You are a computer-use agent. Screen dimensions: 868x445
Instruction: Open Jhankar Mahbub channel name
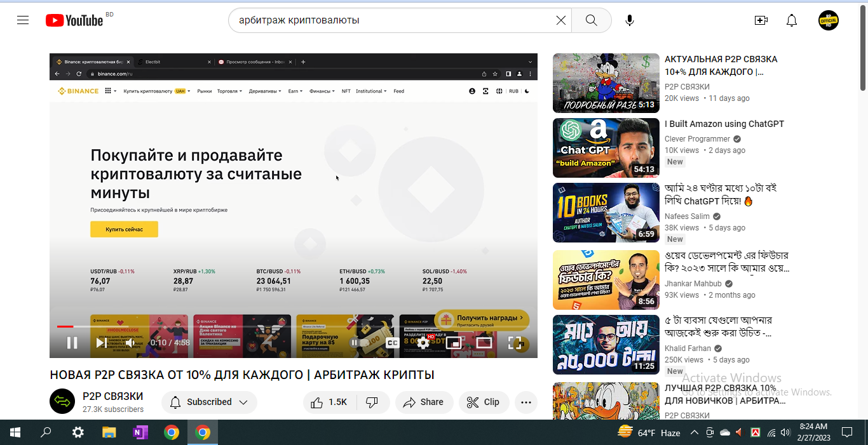(x=693, y=284)
